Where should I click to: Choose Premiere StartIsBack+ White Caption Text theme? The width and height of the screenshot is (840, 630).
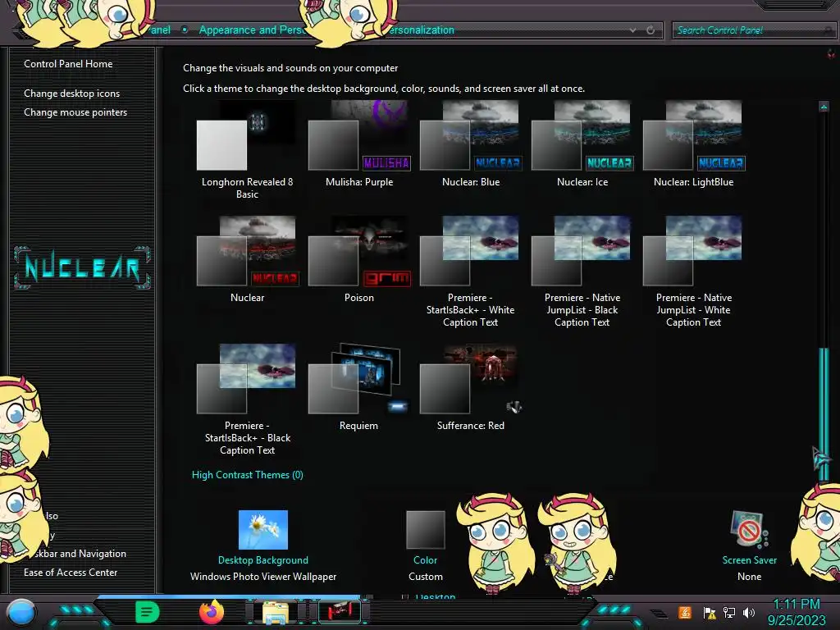pos(470,272)
